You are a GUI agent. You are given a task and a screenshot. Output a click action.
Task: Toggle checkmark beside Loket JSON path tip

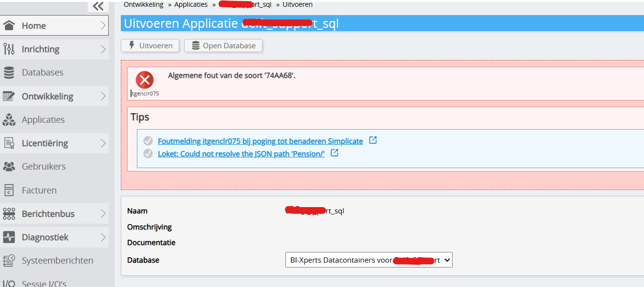(x=148, y=153)
